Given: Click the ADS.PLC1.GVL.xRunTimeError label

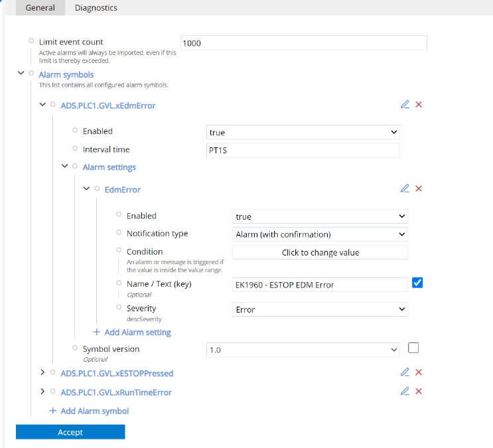Looking at the screenshot, I should [x=116, y=392].
